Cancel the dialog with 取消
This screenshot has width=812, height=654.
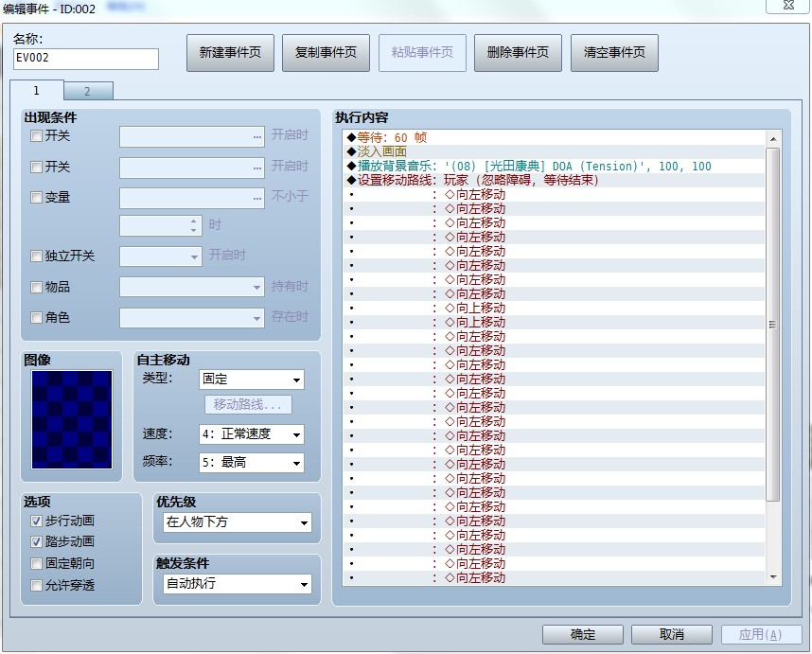pyautogui.click(x=672, y=634)
